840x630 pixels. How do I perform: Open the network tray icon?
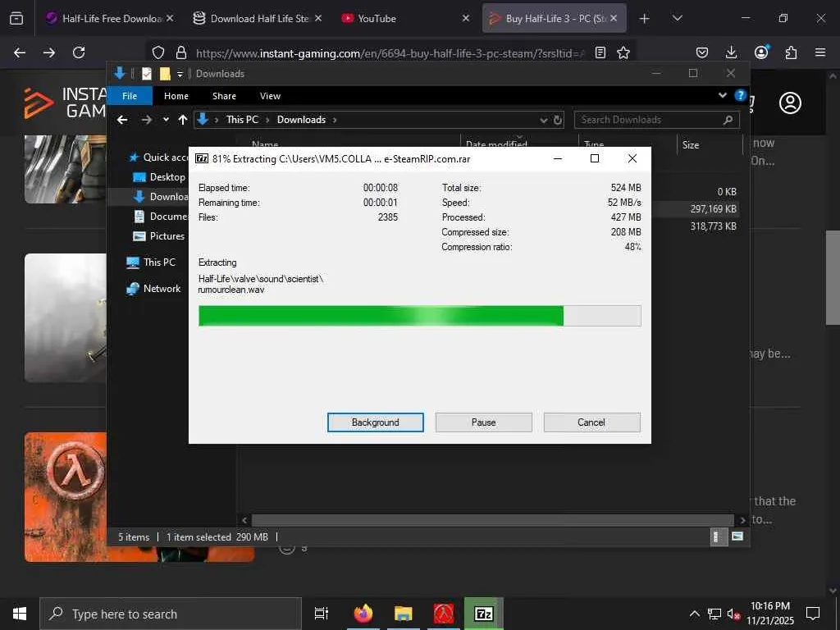tap(714, 614)
